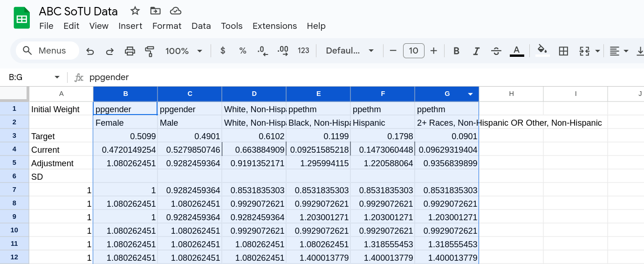Image resolution: width=644 pixels, height=264 pixels.
Task: Toggle italic formatting
Action: (476, 51)
